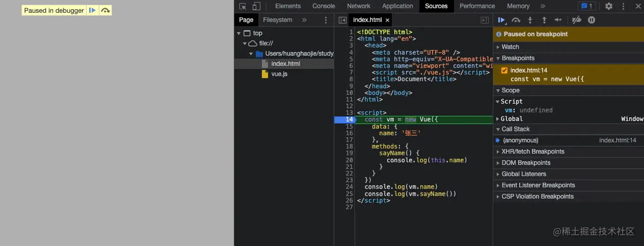This screenshot has height=246, width=644.
Task: Click the name: '张三' code line
Action: tap(399, 133)
